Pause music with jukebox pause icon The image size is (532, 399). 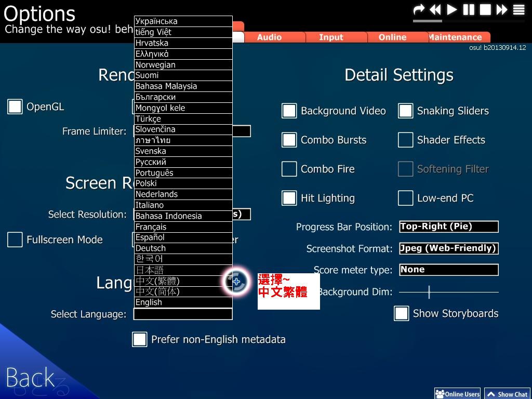[469, 9]
